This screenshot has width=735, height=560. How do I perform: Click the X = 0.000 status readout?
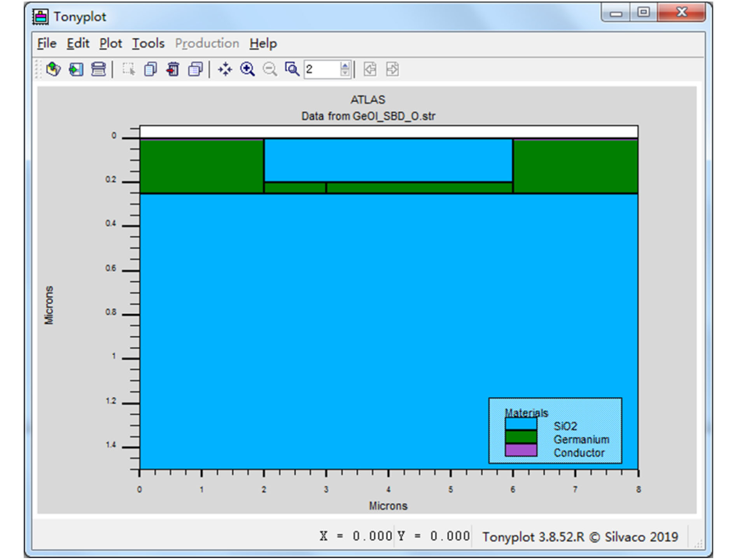pyautogui.click(x=356, y=536)
